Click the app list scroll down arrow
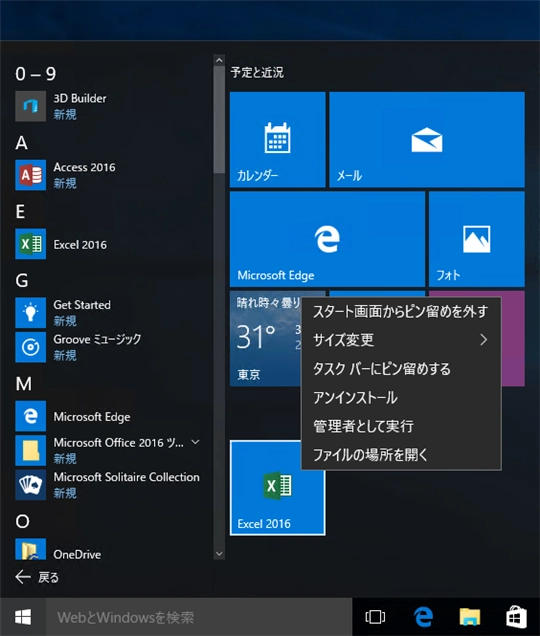The height and width of the screenshot is (636, 540). [x=219, y=554]
